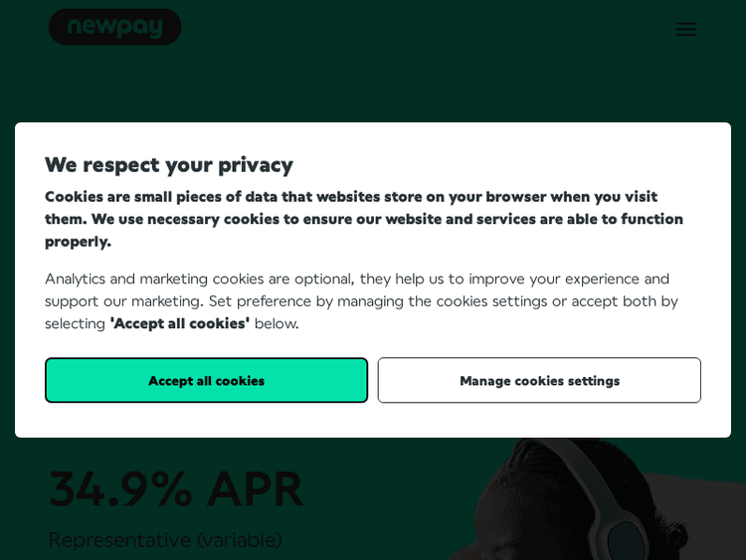Click 'below.' after the bold quoted text
This screenshot has height=560, width=746.
[x=277, y=323]
